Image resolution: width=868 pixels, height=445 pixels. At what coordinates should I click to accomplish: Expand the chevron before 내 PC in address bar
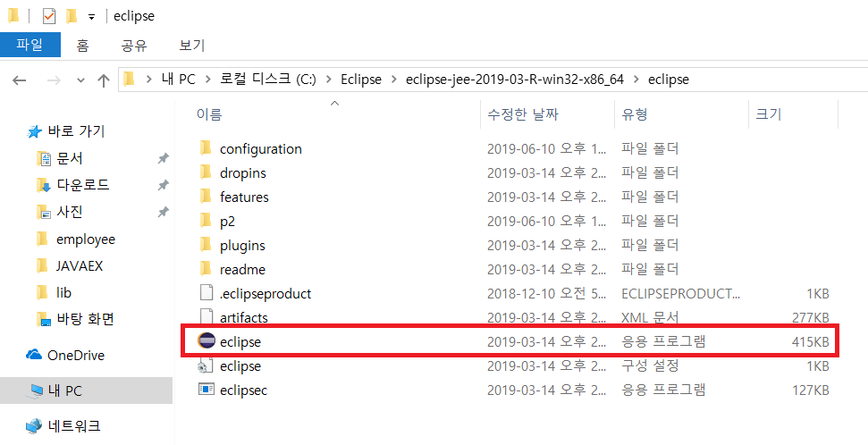(148, 80)
